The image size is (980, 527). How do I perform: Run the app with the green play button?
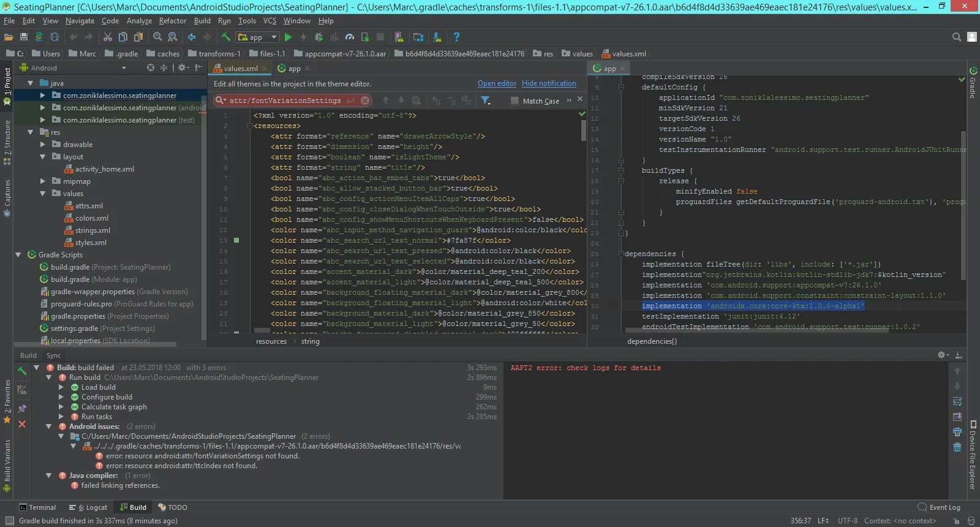[x=288, y=37]
